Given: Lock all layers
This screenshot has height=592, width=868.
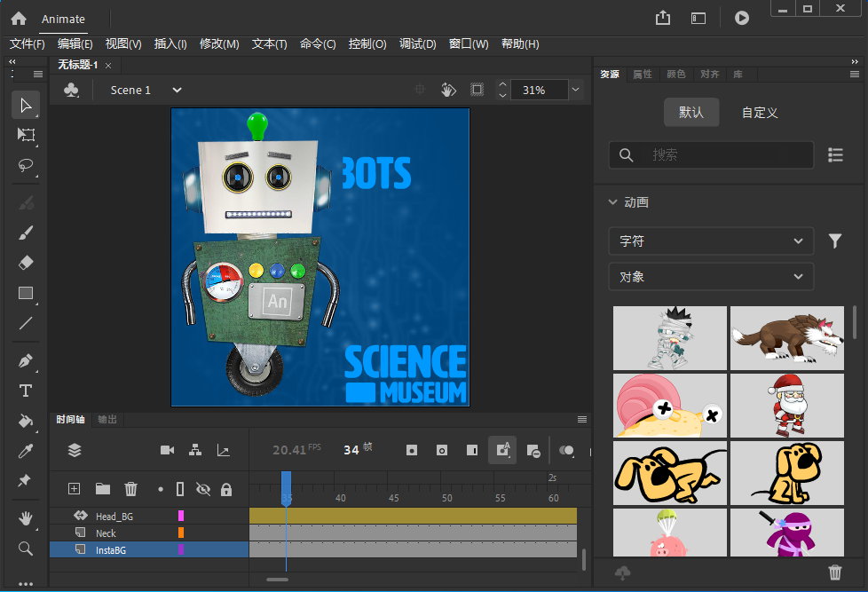Looking at the screenshot, I should [x=225, y=489].
